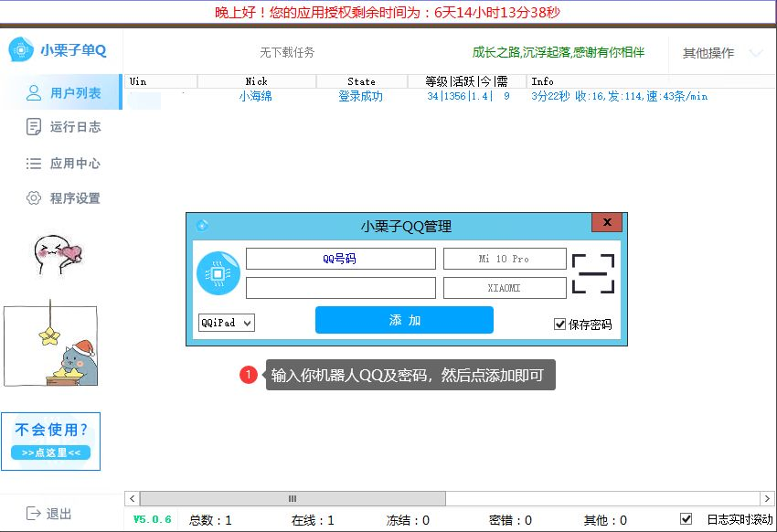Image resolution: width=777 pixels, height=532 pixels.
Task: Click the 等级|活跃|今|需 column header
Action: [x=466, y=81]
